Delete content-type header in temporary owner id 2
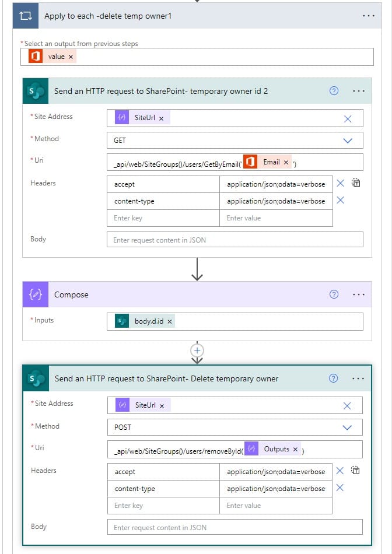The image size is (392, 554). click(x=340, y=201)
